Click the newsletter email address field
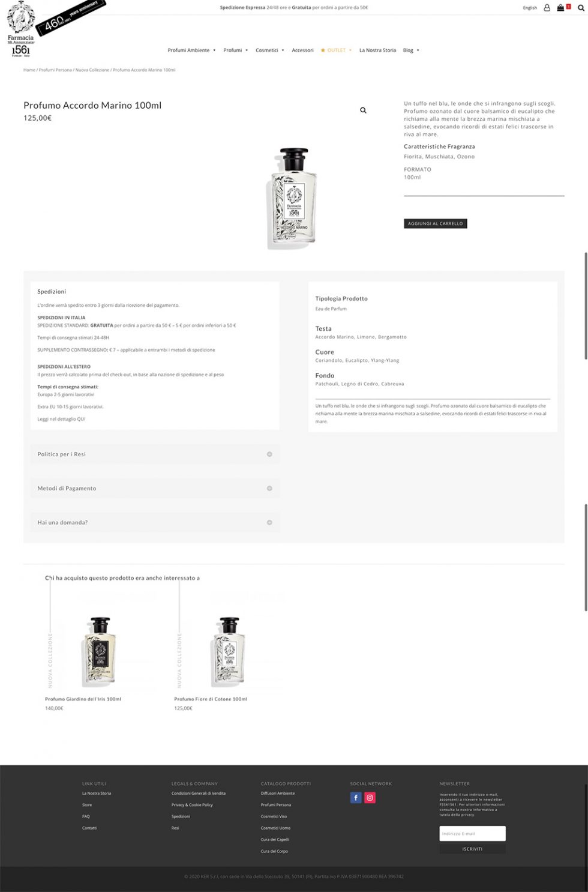Image resolution: width=588 pixels, height=892 pixels. (x=472, y=833)
